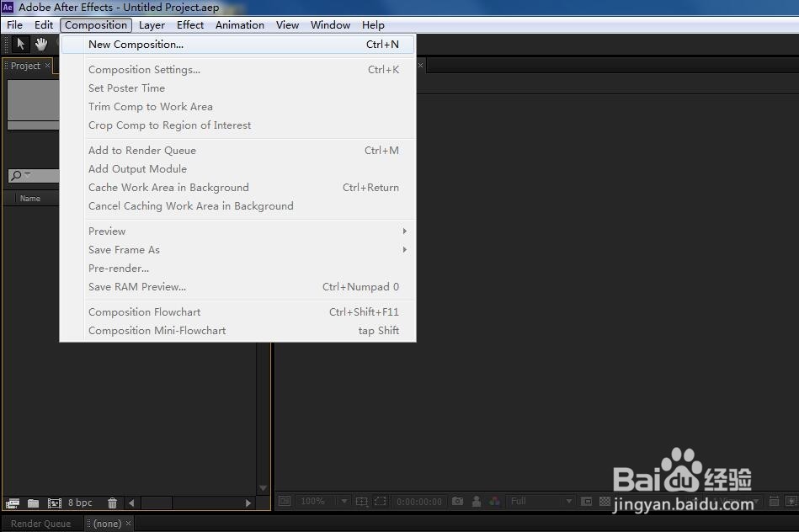Open the grid and guide options icon
Screen dimensions: 799x532
(x=361, y=502)
